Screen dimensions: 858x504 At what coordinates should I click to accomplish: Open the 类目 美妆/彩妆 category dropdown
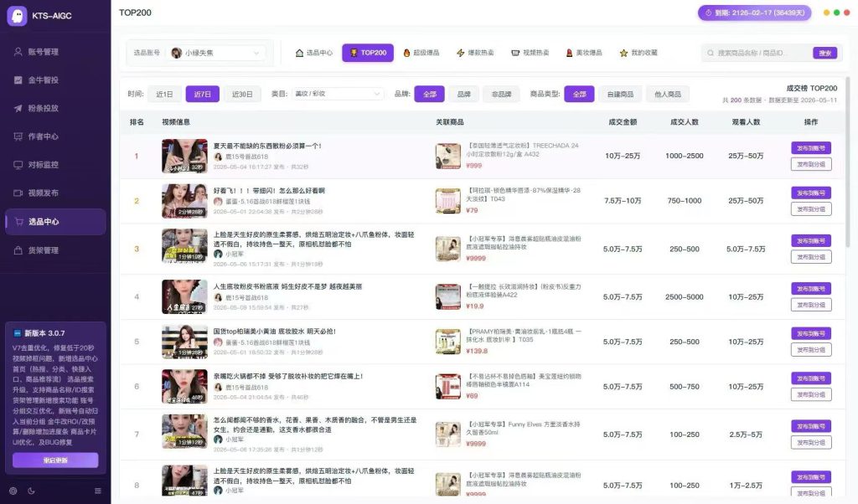pyautogui.click(x=337, y=94)
